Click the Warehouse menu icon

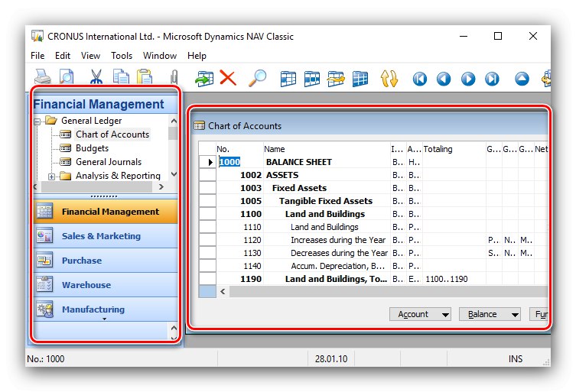[44, 284]
